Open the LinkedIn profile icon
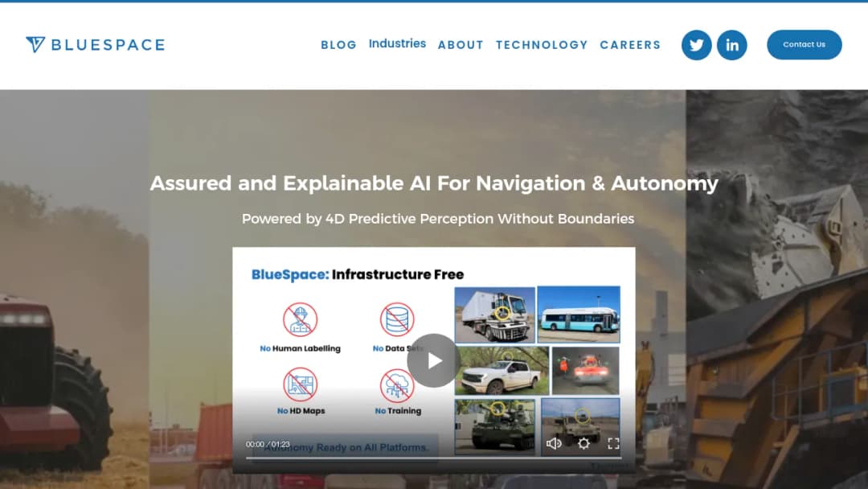 [732, 45]
